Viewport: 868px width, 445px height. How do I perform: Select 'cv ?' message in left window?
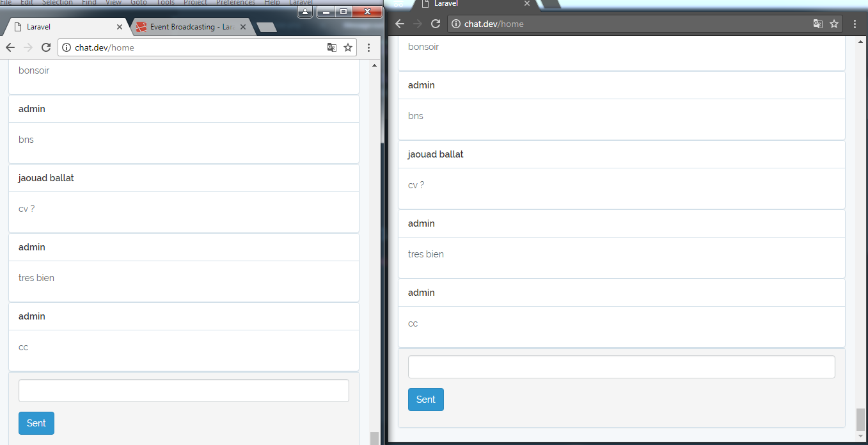point(26,209)
